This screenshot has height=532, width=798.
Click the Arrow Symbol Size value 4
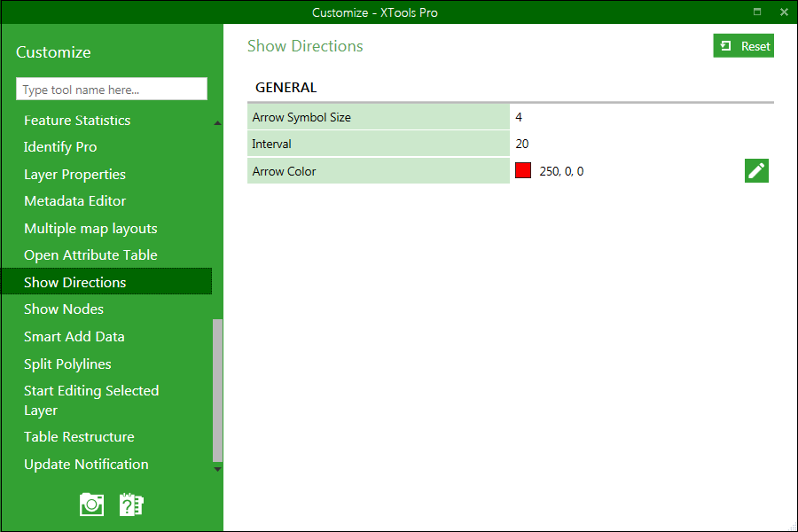pyautogui.click(x=519, y=117)
